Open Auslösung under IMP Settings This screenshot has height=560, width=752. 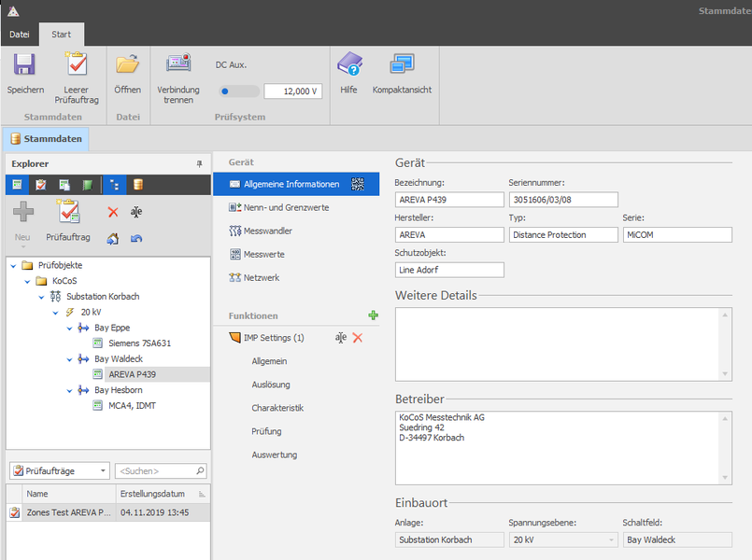click(x=271, y=385)
